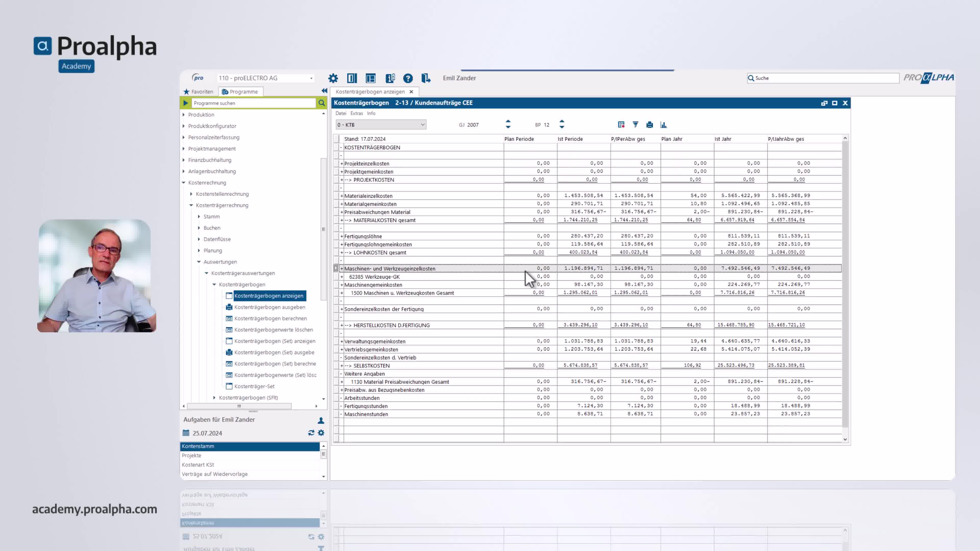
Task: Open the Extras menu
Action: pos(357,113)
